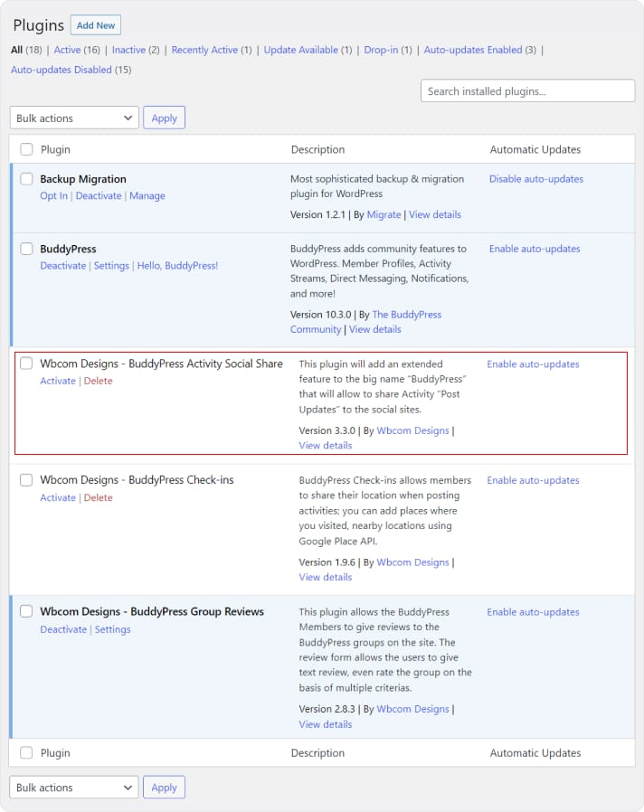Filter by Inactive plugins

point(128,50)
